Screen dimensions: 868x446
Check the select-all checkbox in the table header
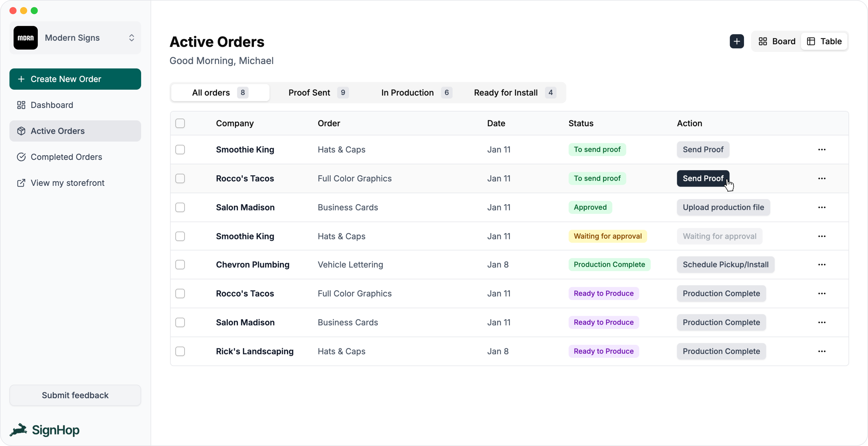[180, 123]
